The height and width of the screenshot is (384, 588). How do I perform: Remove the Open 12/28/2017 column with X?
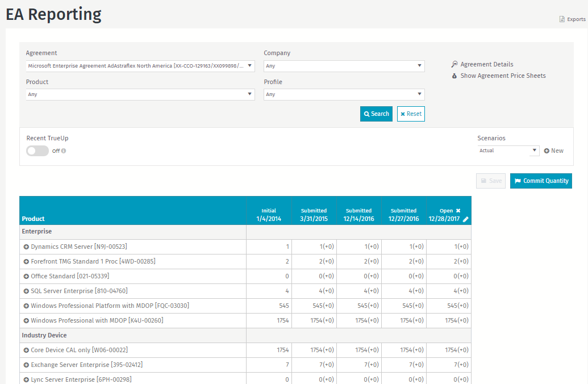(458, 211)
